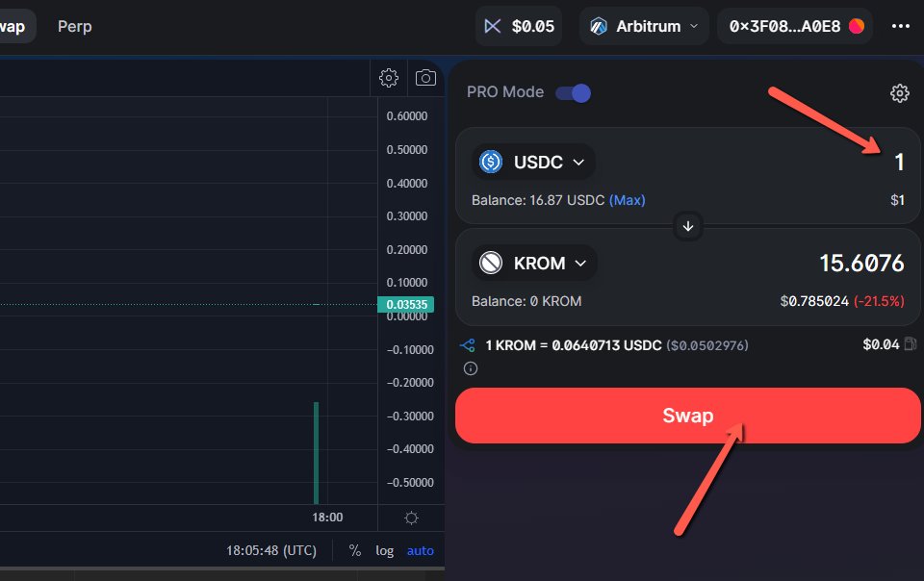Click the green volume bar on chart
924x581 pixels.
click(x=316, y=453)
